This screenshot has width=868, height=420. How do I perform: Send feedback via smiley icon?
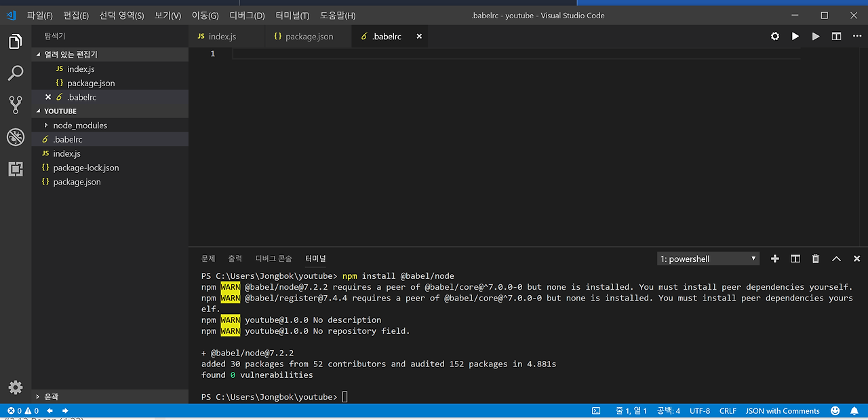835,411
